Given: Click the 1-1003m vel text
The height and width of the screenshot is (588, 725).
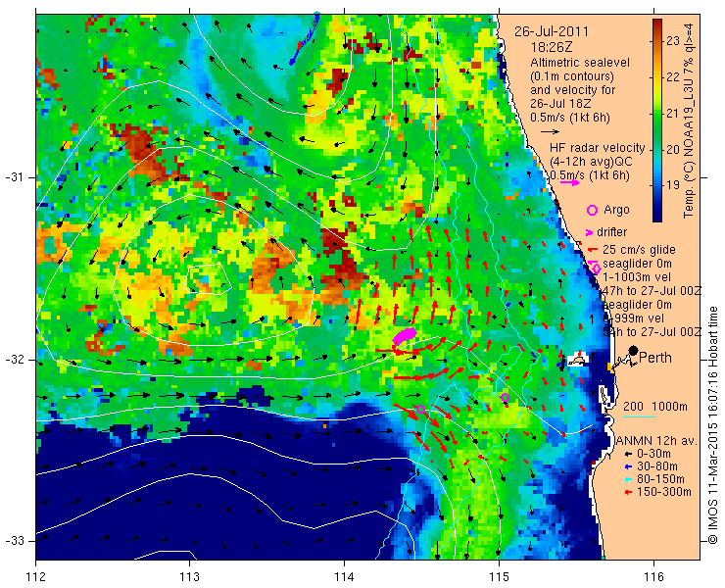Looking at the screenshot, I should 635,277.
